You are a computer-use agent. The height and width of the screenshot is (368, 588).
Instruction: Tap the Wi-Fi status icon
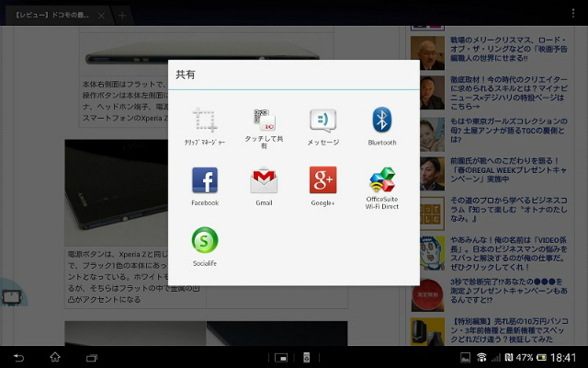pos(481,358)
